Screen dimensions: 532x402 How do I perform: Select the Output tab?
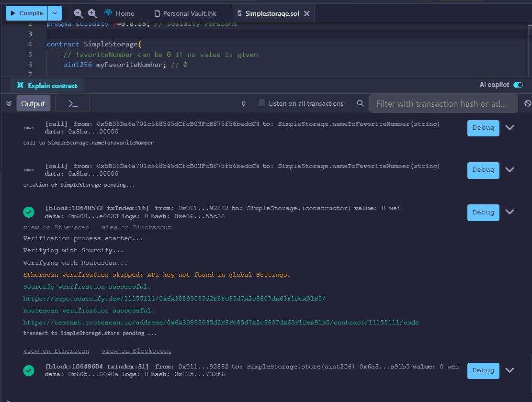(x=33, y=103)
